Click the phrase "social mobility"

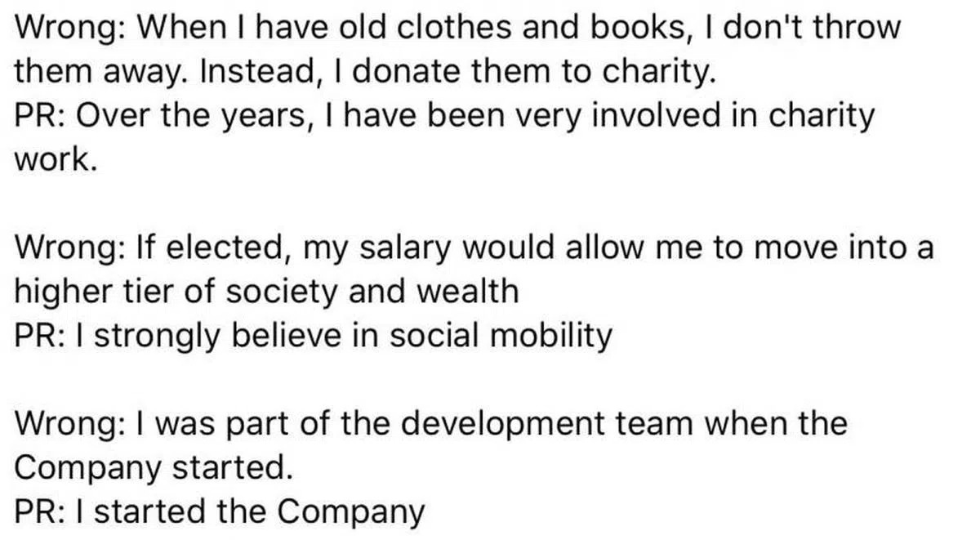coord(501,335)
